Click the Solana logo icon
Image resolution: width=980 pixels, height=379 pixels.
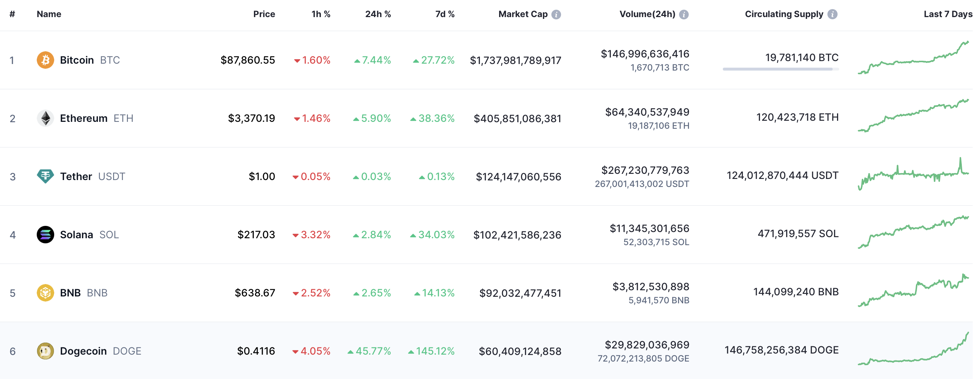click(x=45, y=235)
